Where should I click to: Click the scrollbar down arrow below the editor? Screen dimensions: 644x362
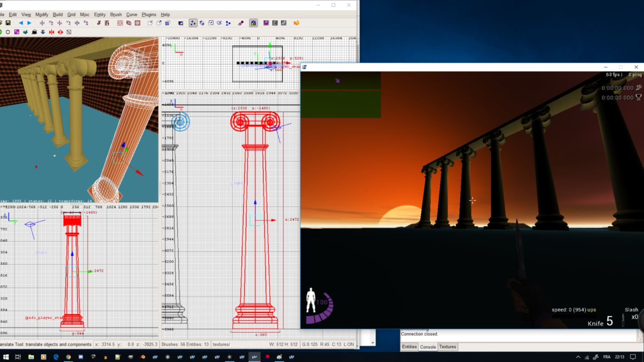tap(373, 343)
